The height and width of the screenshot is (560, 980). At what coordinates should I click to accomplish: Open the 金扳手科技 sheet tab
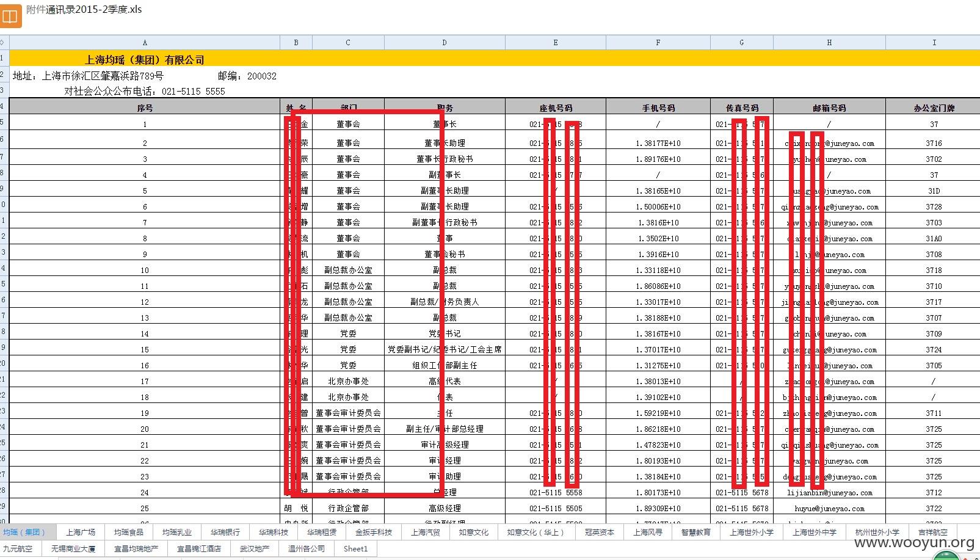pyautogui.click(x=374, y=532)
